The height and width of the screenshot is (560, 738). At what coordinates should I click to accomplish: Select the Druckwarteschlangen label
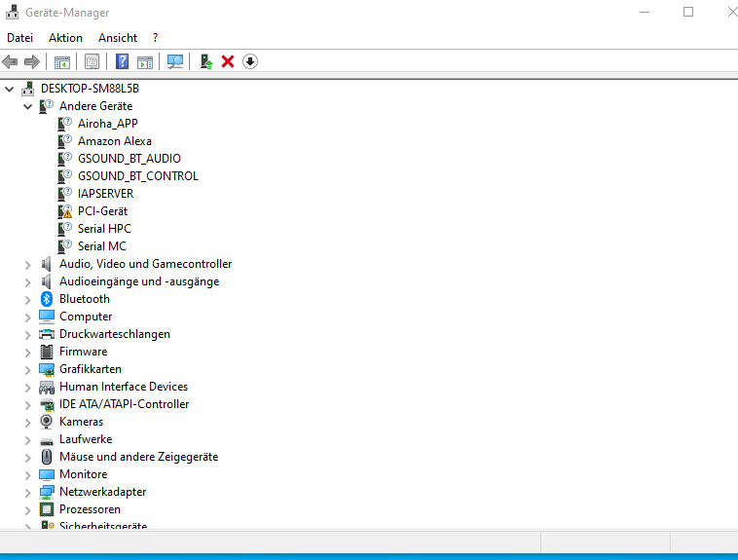pos(115,334)
